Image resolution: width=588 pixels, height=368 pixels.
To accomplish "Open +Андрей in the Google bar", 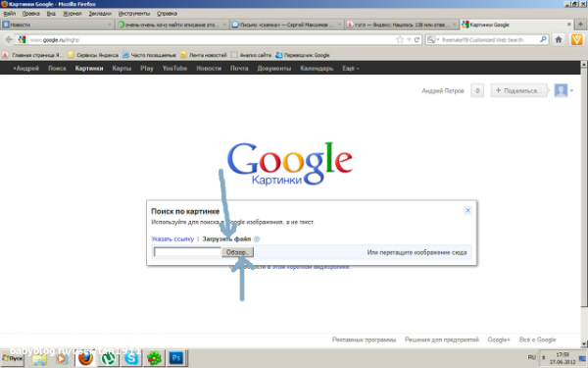I will click(25, 69).
